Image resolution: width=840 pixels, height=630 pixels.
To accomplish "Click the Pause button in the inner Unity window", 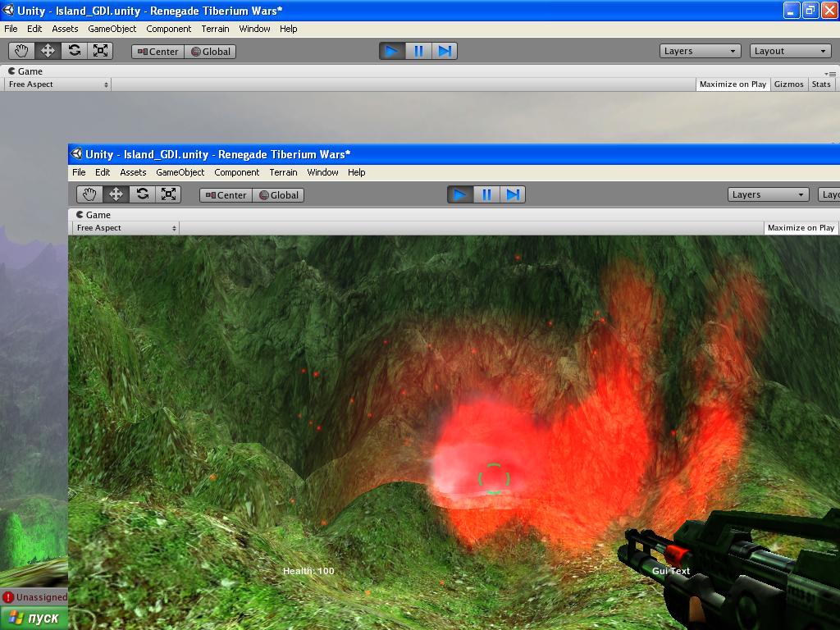I will [486, 194].
